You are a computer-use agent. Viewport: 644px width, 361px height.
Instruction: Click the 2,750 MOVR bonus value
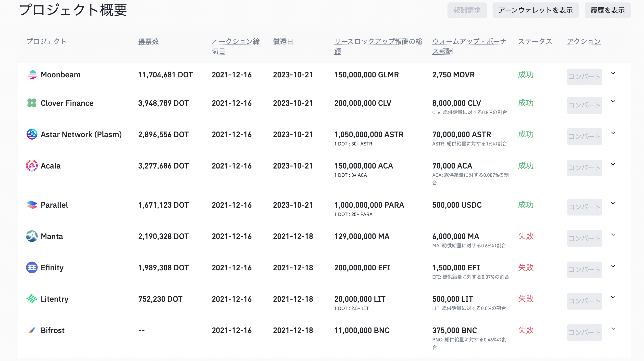tap(453, 75)
